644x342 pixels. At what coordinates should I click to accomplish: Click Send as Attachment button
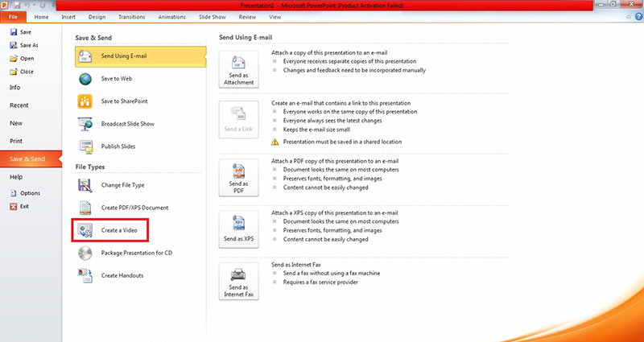(238, 69)
